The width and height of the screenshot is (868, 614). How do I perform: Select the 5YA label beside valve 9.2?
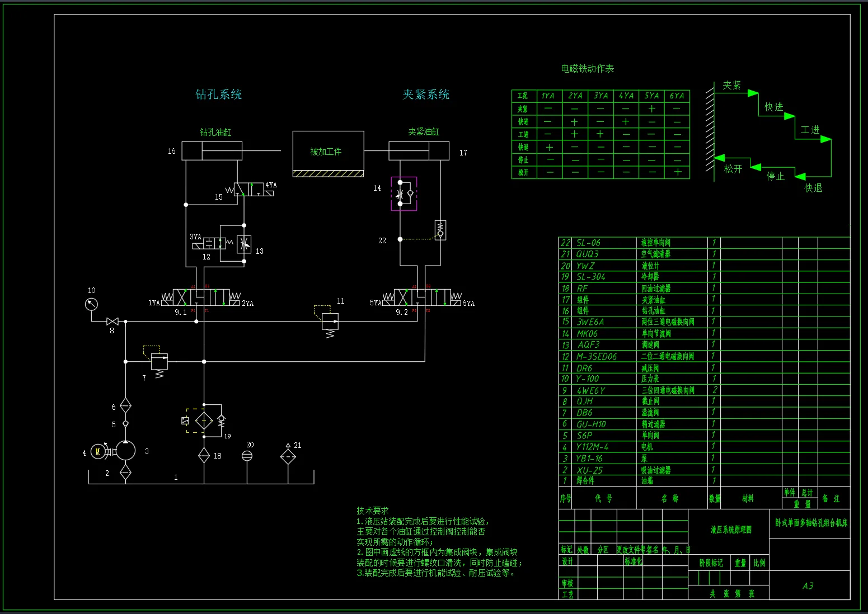(376, 303)
